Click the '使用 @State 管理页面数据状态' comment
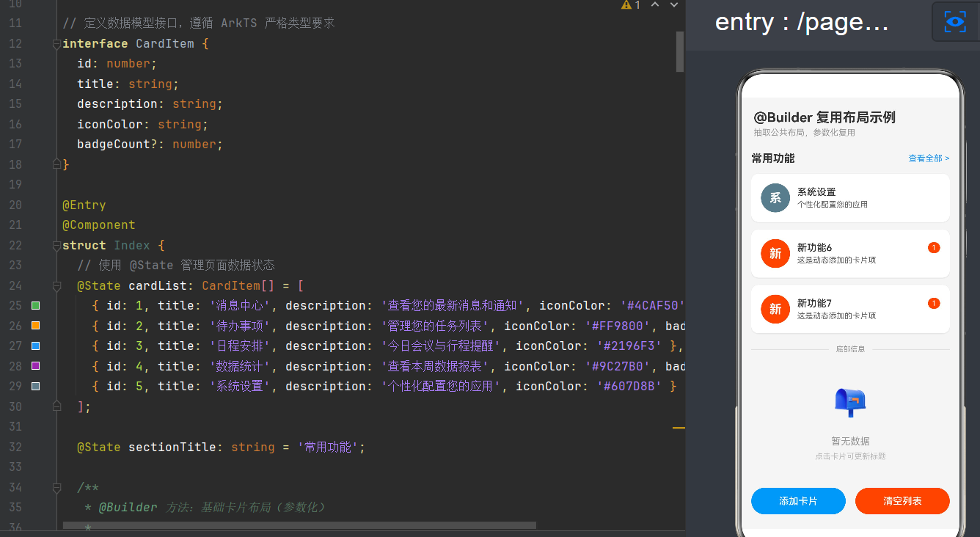 pyautogui.click(x=176, y=266)
